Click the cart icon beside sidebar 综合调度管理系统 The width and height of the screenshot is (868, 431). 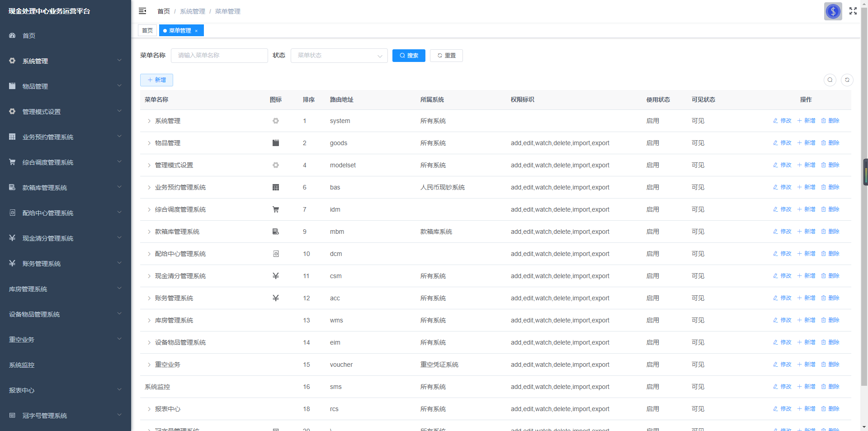point(12,162)
